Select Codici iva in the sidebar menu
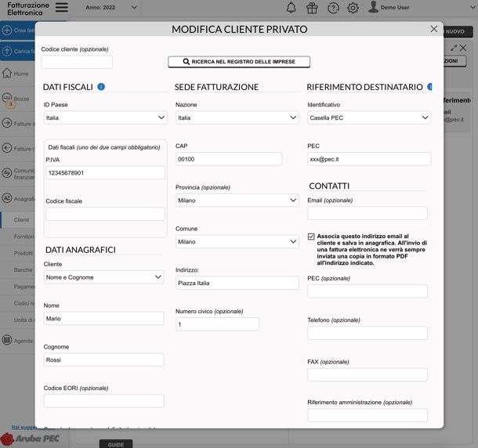This screenshot has width=478, height=448. (24, 303)
